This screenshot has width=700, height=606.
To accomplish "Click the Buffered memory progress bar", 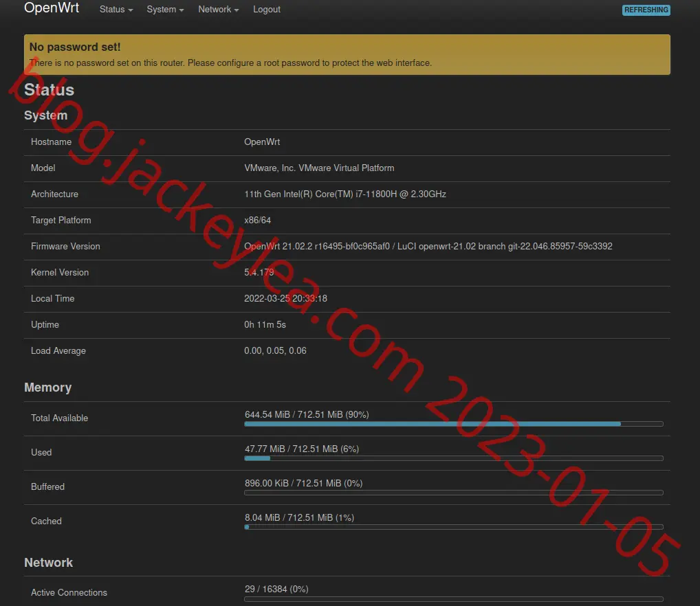I will point(454,493).
